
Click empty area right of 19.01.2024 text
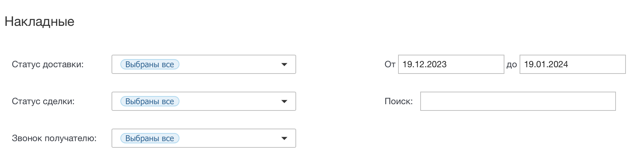tap(598, 64)
